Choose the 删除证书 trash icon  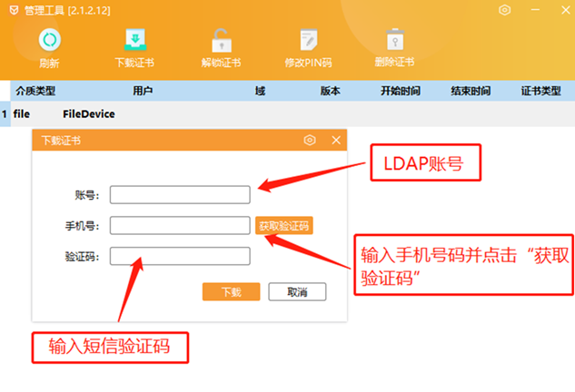point(395,39)
